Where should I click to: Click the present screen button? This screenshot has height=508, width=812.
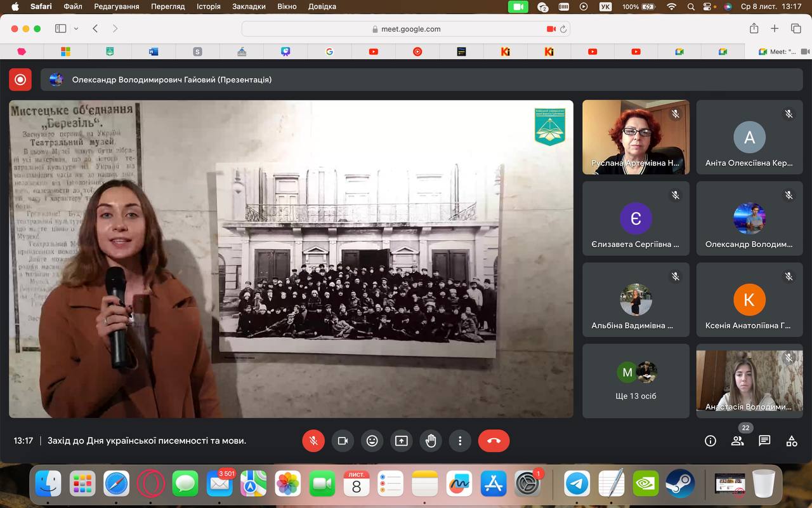pyautogui.click(x=402, y=441)
